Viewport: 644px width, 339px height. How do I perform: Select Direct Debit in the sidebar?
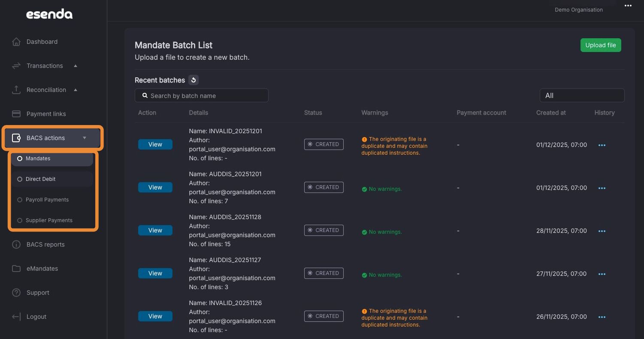tap(52, 179)
